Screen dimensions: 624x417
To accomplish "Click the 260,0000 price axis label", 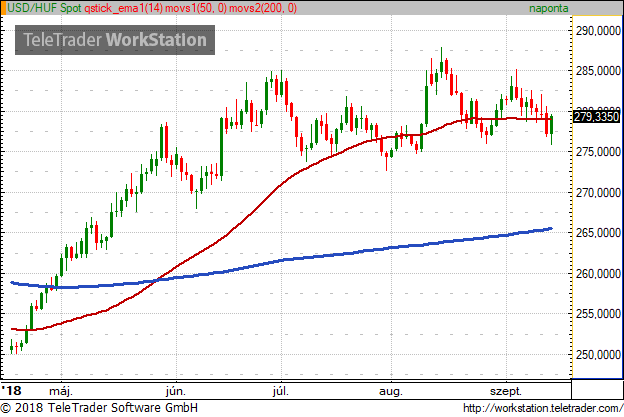I will tap(598, 274).
